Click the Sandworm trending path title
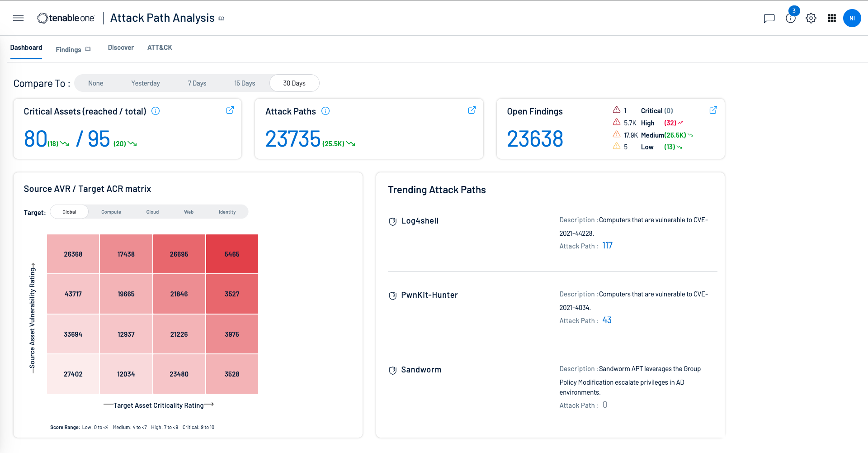 coord(421,370)
